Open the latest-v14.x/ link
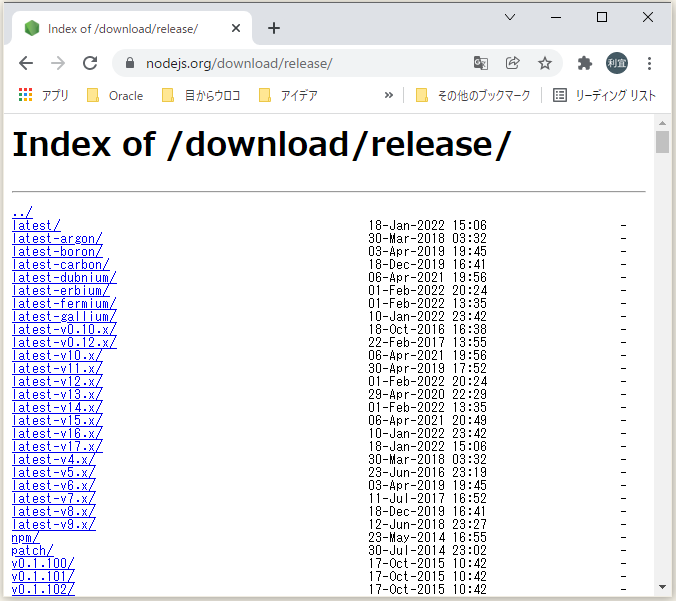This screenshot has height=601, width=676. click(x=57, y=407)
